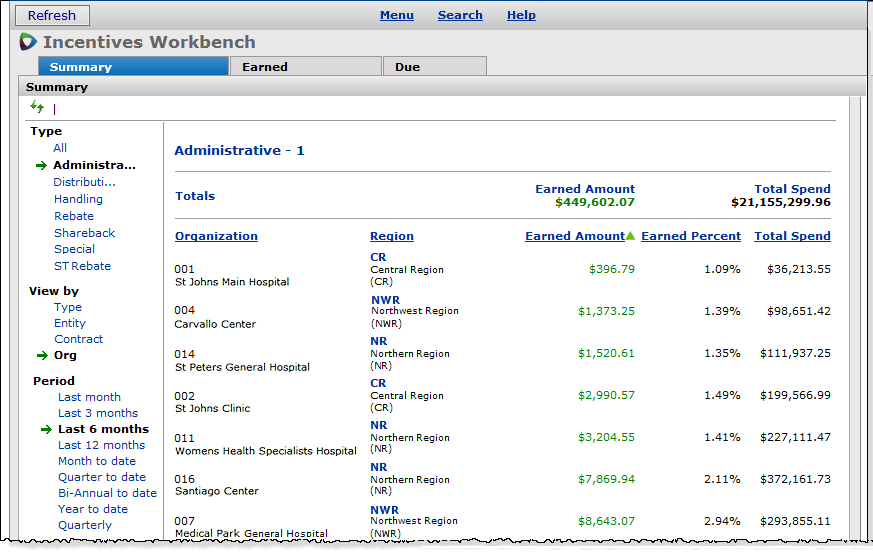Switch to the Due tab
Viewport: 873px width, 552px height.
pos(407,67)
